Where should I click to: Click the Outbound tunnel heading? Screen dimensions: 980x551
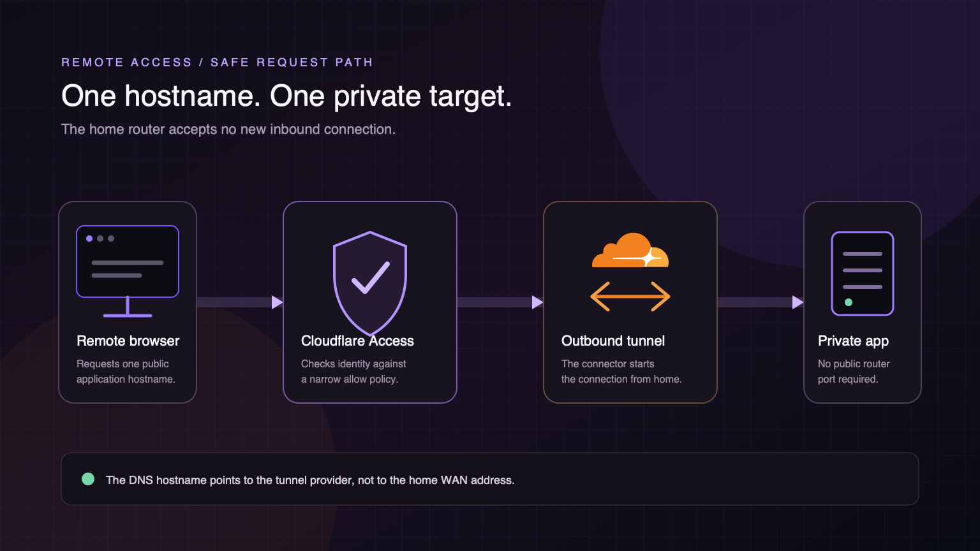613,341
